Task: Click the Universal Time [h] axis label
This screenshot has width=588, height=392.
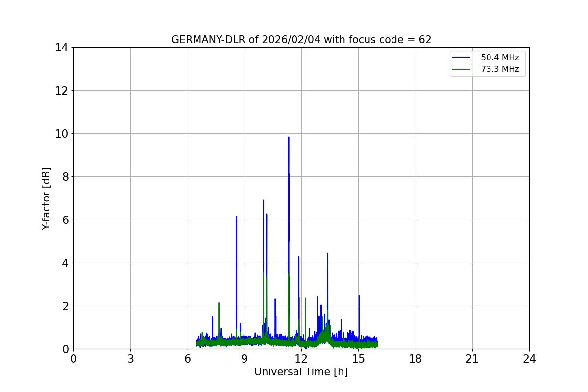Action: point(301,372)
